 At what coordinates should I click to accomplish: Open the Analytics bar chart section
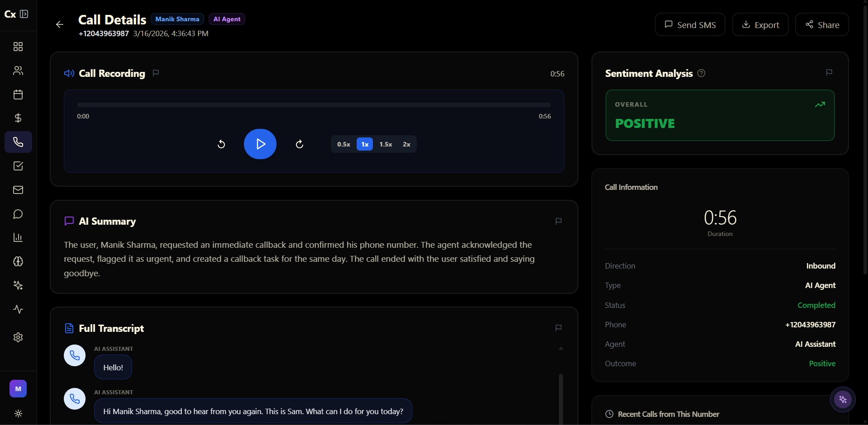coord(18,237)
